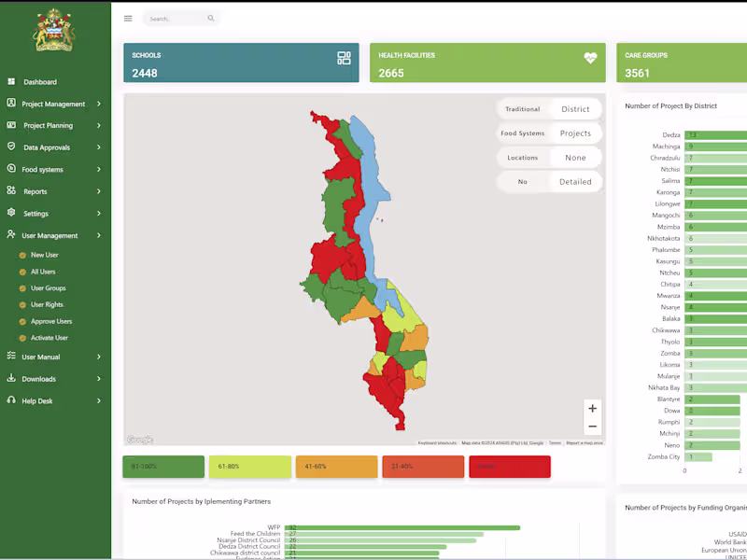Toggle the hamburger menu icon
This screenshot has height=560, width=747.
[128, 19]
